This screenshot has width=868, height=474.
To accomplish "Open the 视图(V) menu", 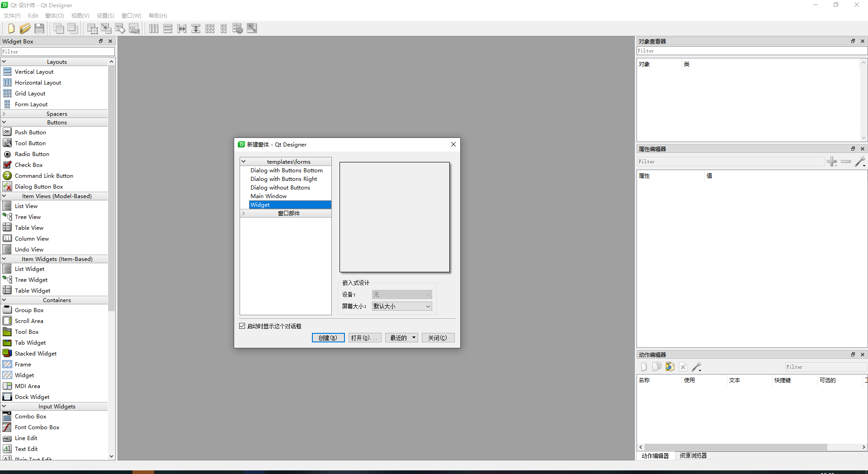I will pos(80,16).
